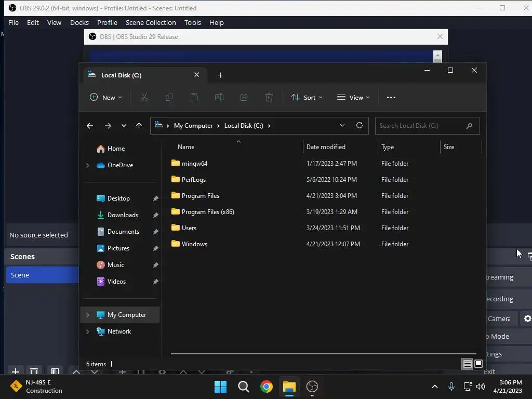The width and height of the screenshot is (532, 399).
Task: Select the mingw64 folder
Action: 189,164
